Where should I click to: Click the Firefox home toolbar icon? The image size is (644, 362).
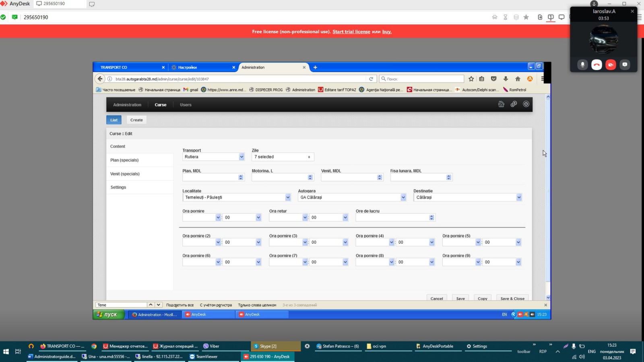(x=518, y=79)
